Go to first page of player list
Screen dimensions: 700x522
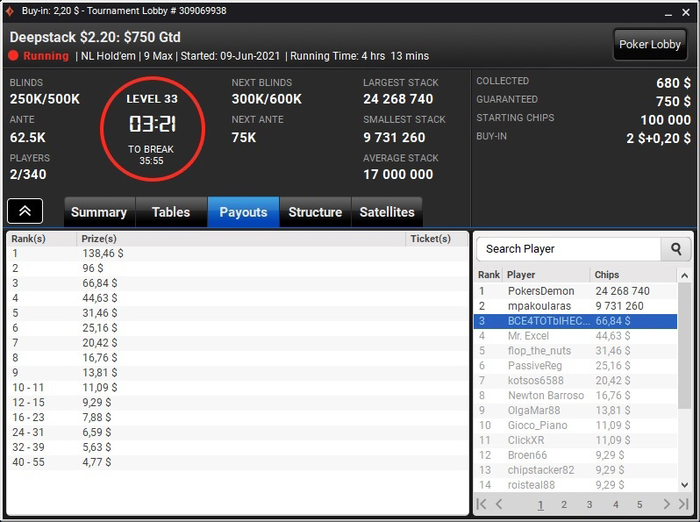481,504
